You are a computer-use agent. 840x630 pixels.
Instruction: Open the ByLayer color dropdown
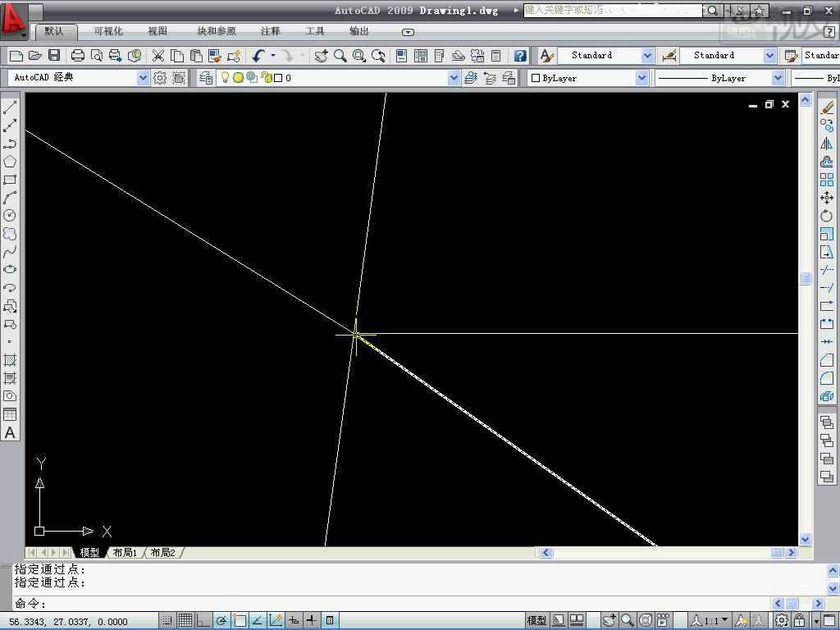click(x=641, y=78)
